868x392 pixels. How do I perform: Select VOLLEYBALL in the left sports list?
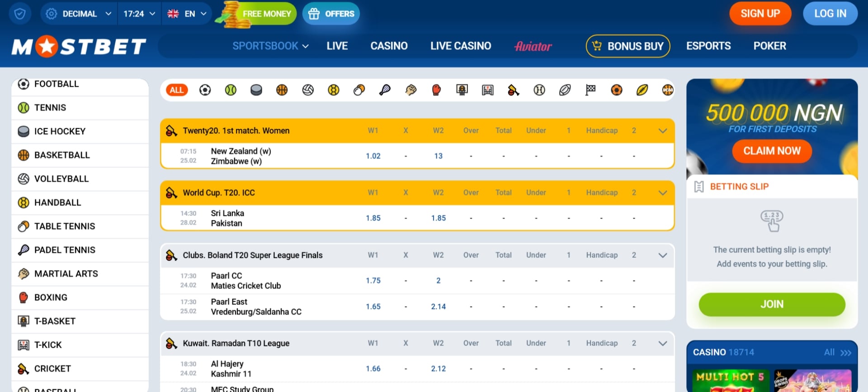point(80,179)
